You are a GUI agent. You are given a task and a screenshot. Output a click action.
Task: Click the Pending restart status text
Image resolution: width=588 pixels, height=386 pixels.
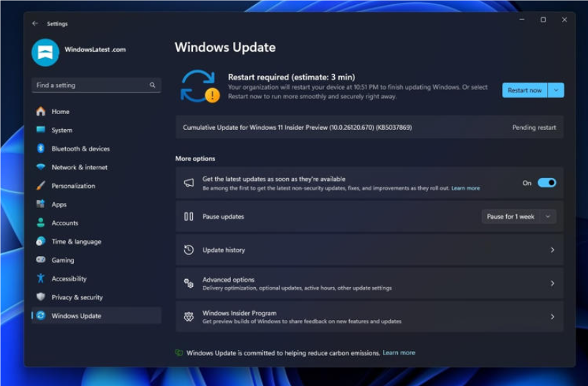click(534, 127)
